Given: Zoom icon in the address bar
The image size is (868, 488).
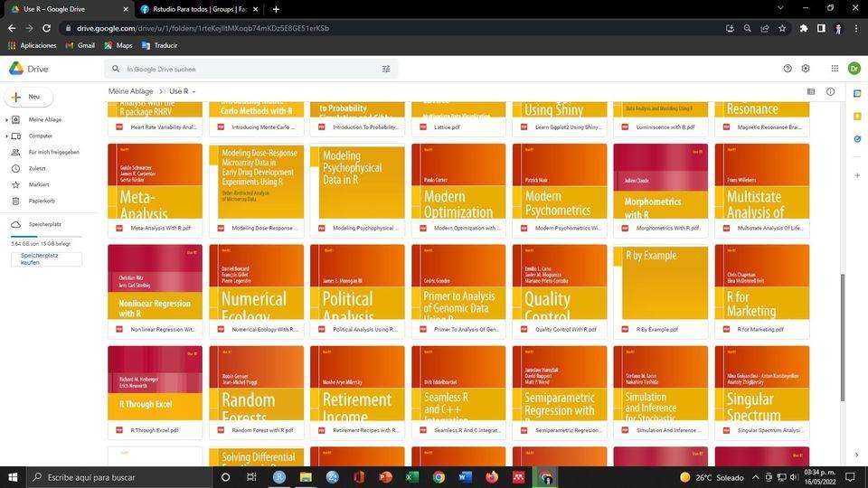Looking at the screenshot, I should (x=748, y=28).
